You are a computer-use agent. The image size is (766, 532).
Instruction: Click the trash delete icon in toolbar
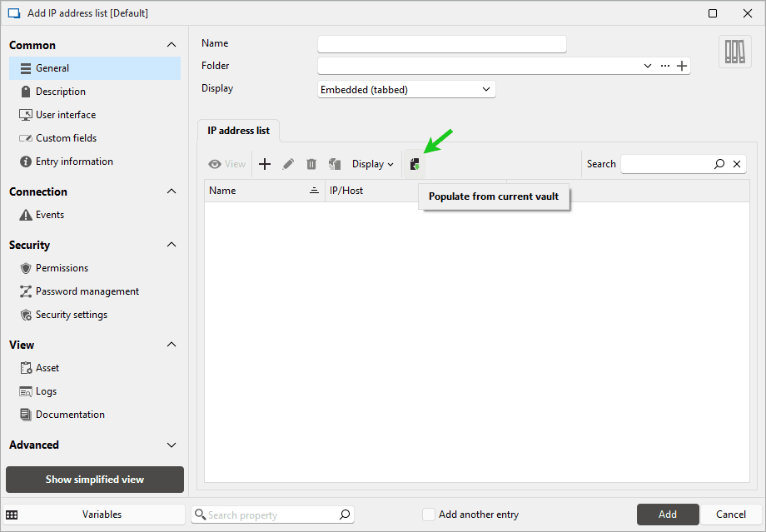(311, 165)
